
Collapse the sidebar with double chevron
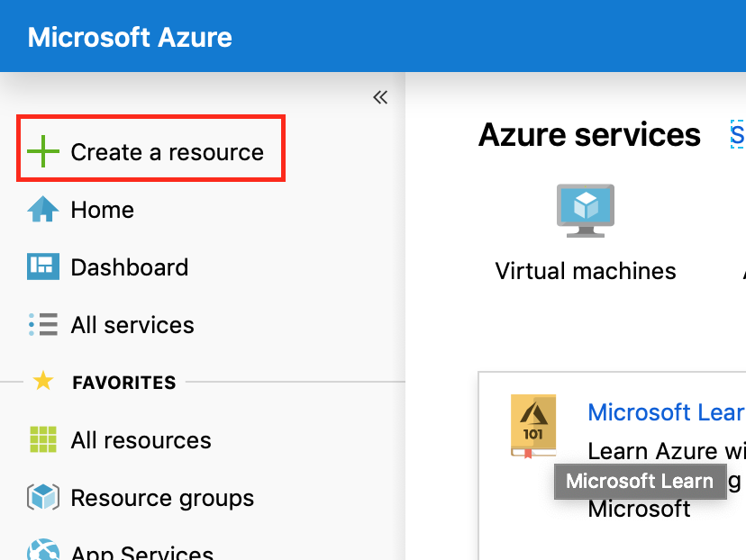click(380, 97)
